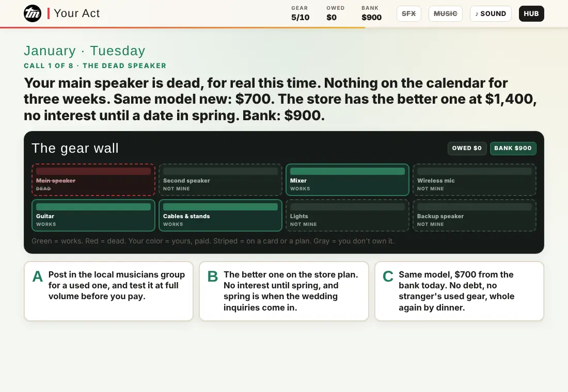The image size is (568, 392).
Task: Choose option C, same model for $700
Action: point(460,291)
